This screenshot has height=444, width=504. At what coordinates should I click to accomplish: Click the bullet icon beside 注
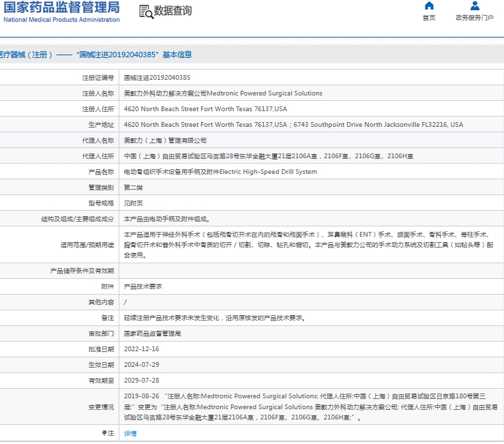coord(104,433)
